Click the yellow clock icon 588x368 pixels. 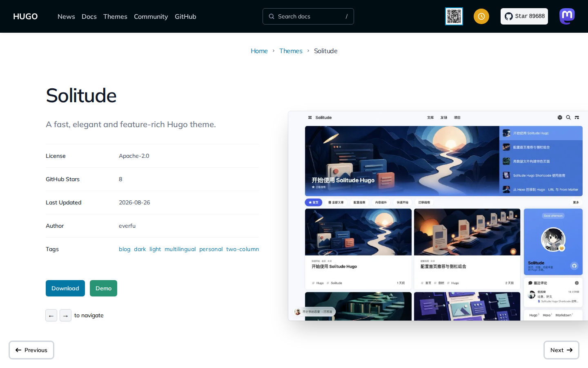tap(481, 16)
